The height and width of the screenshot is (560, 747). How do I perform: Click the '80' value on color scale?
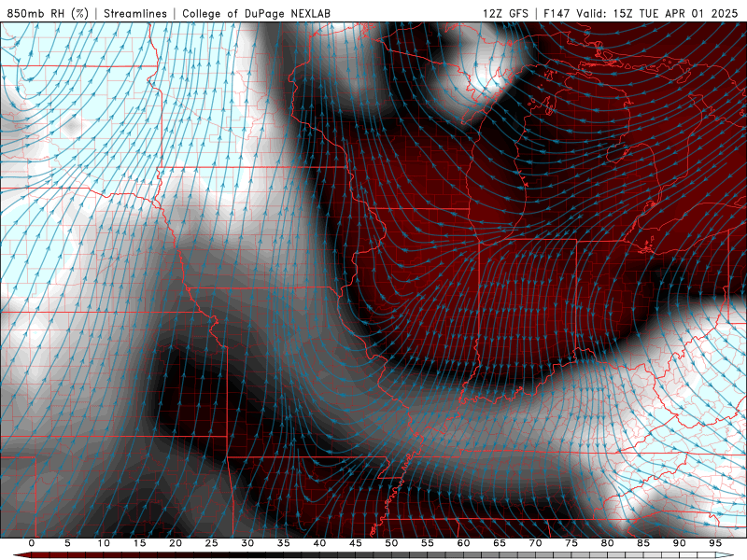(x=608, y=543)
